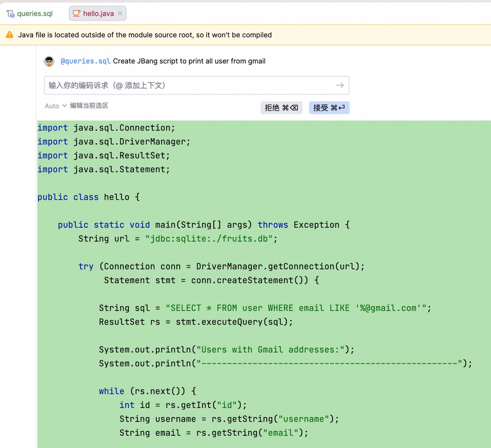Open the @queries.sql context reference

tap(86, 61)
